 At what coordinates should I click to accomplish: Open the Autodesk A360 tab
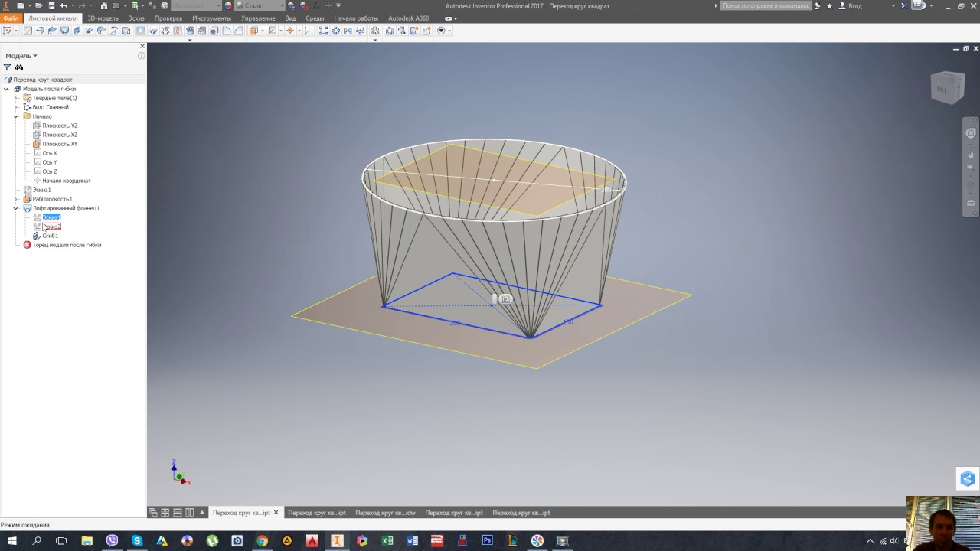tap(409, 18)
